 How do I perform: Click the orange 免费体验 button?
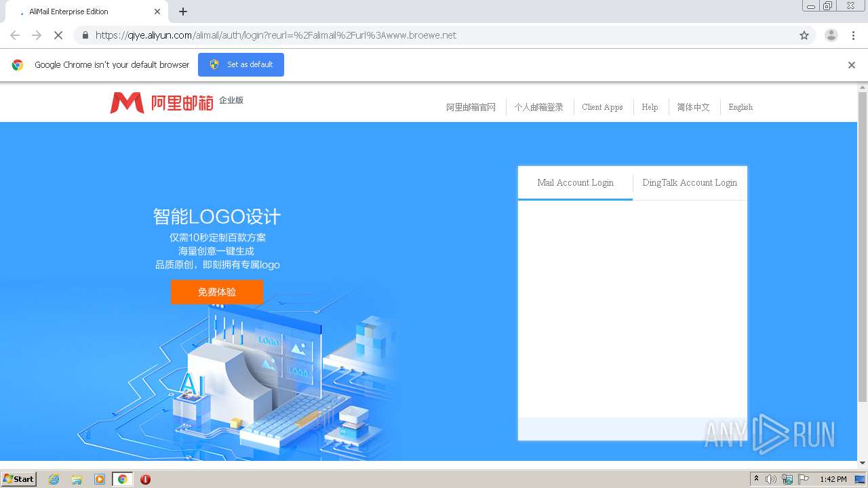click(217, 292)
